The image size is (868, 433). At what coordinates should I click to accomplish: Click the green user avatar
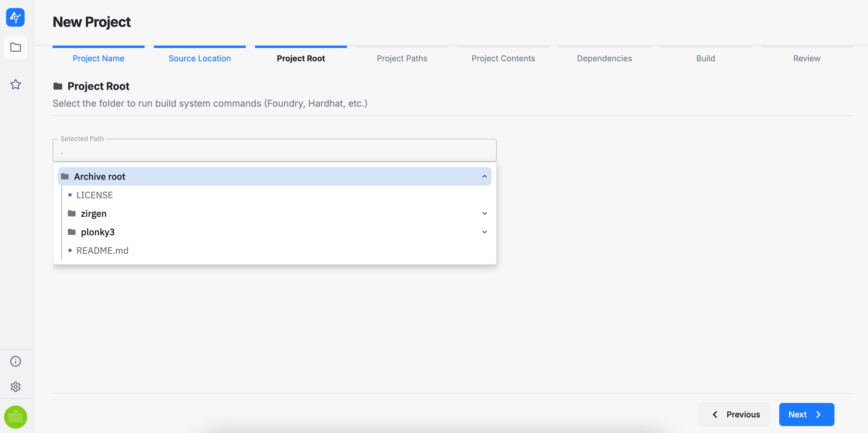pyautogui.click(x=16, y=417)
